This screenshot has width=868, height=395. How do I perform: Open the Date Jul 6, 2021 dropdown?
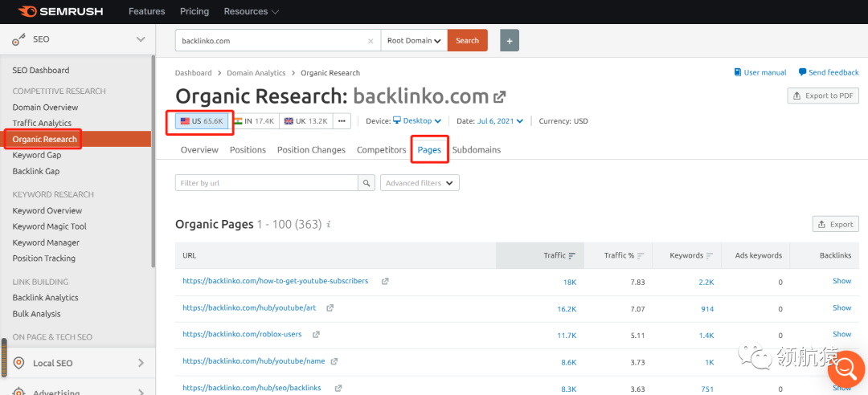pos(502,121)
